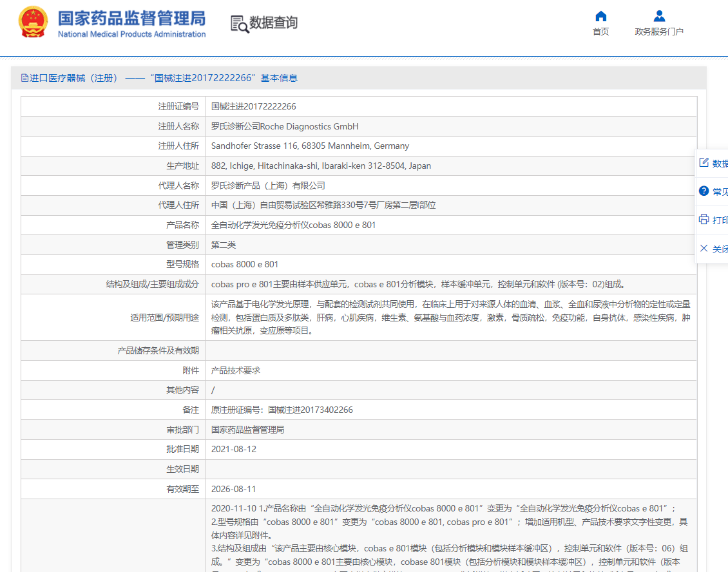The image size is (728, 572).
Task: Open the 数据查询 search icon
Action: (240, 24)
